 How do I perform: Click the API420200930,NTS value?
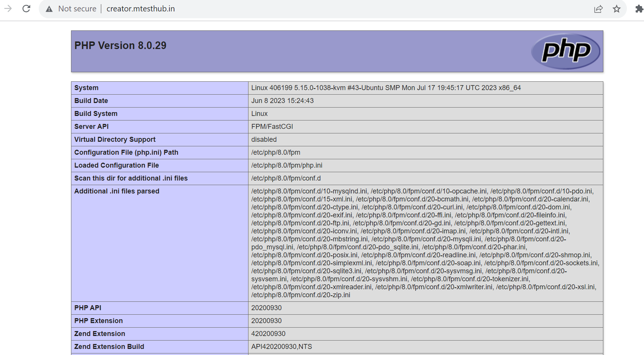[x=282, y=347]
